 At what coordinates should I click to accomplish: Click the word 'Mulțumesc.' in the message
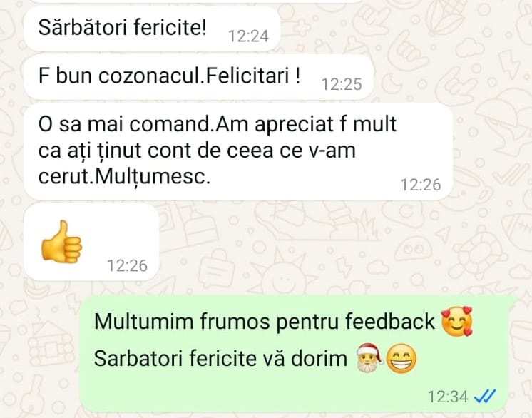[153, 177]
